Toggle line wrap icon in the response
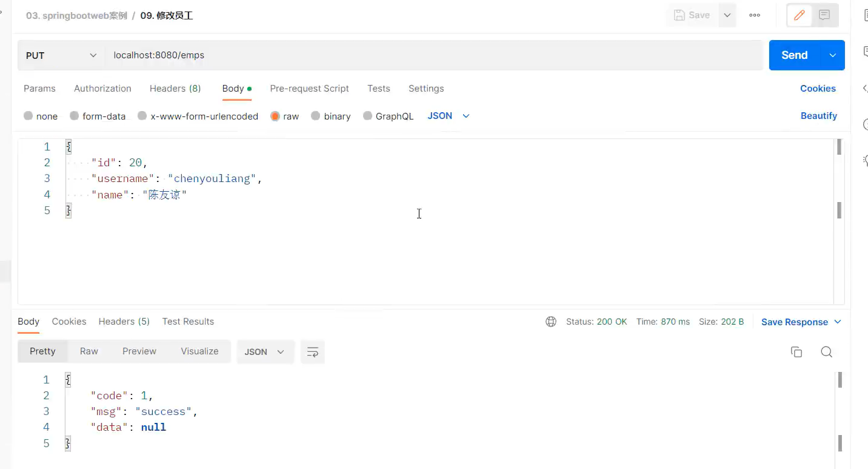 (313, 352)
